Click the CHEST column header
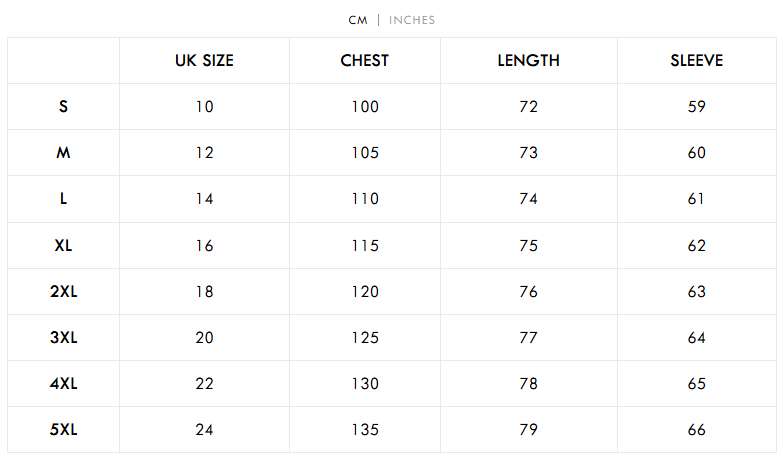 (364, 61)
